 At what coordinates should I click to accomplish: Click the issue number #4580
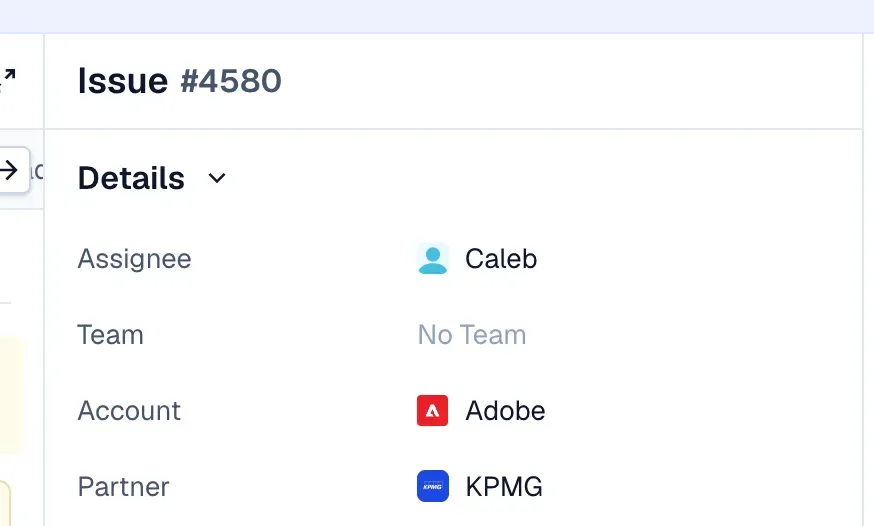pos(231,81)
